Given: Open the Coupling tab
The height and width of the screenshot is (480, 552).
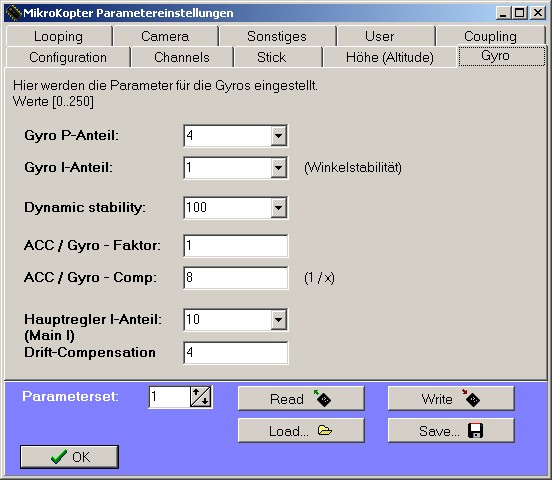Looking at the screenshot, I should 490,36.
